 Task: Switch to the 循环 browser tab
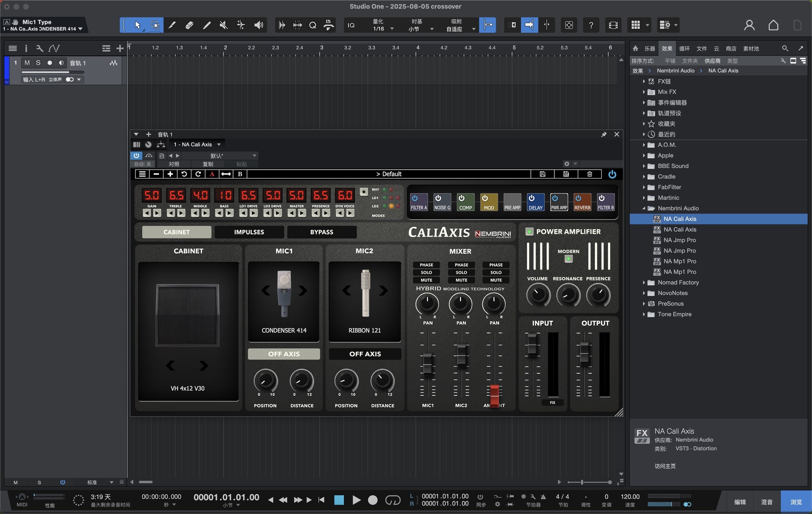684,49
